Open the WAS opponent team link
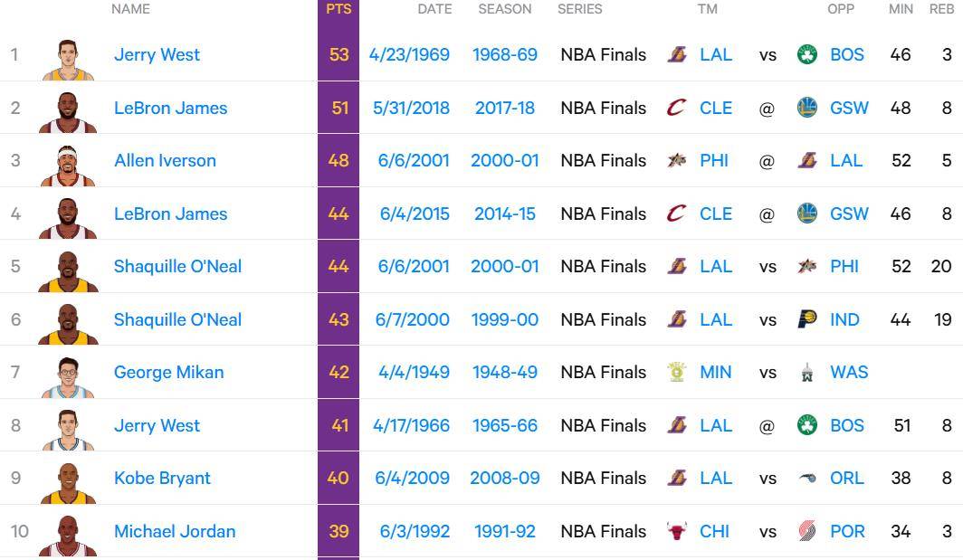The height and width of the screenshot is (560, 963). [849, 372]
